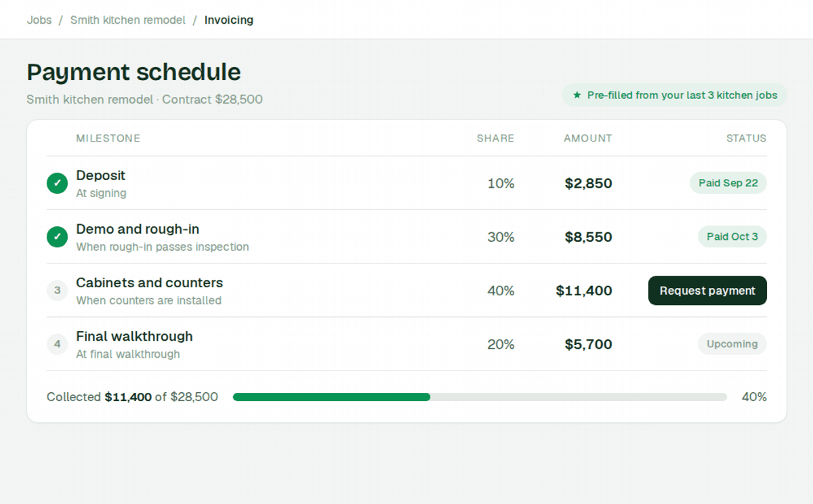Select the Demo and rough-in milestone name

pyautogui.click(x=138, y=229)
